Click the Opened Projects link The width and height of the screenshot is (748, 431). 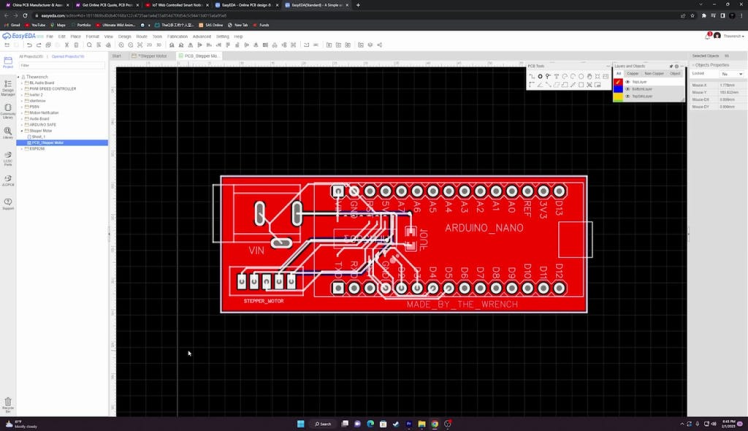[68, 56]
